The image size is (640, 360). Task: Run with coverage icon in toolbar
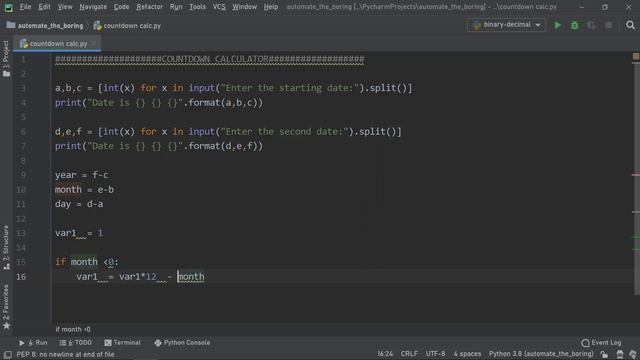591,25
